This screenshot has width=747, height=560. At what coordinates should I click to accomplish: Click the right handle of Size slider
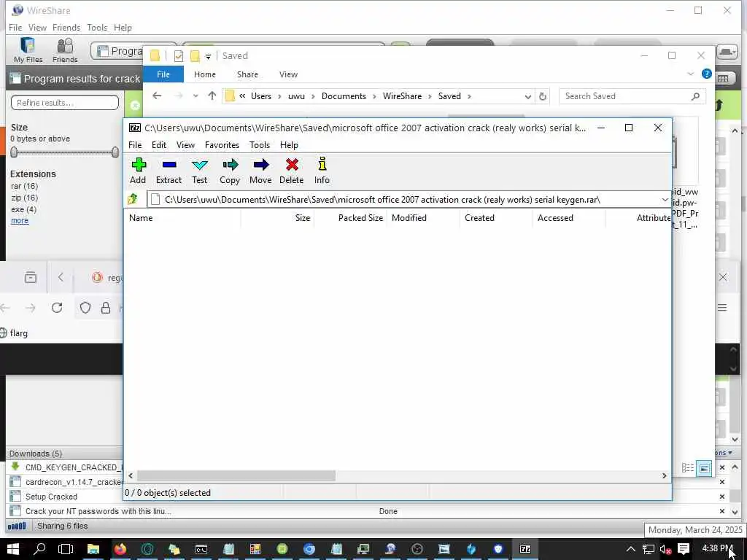pyautogui.click(x=115, y=152)
